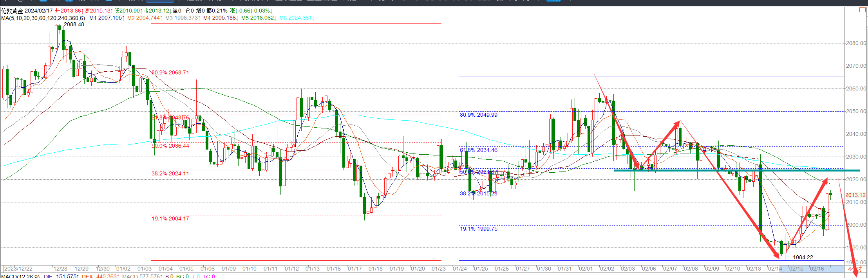
Task: Click the 2000.00 price axis label
Action: [x=856, y=225]
